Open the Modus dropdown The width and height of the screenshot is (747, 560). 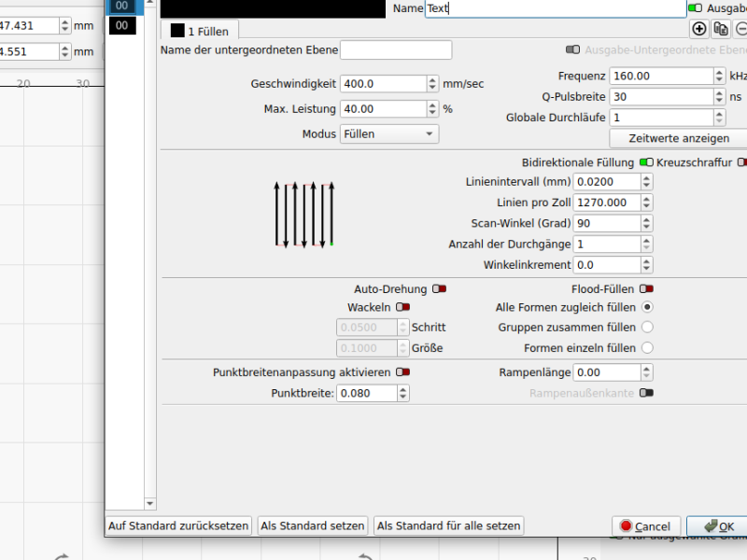point(389,134)
